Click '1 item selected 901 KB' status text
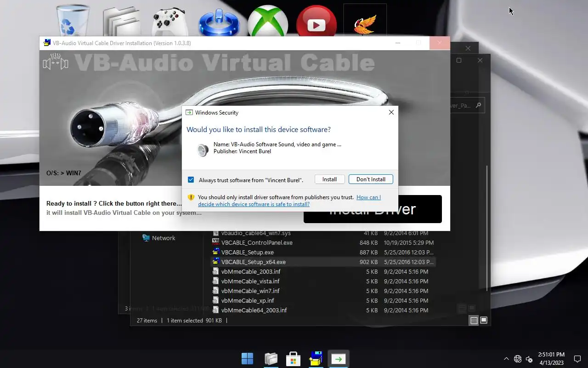The width and height of the screenshot is (588, 368). pos(194,321)
